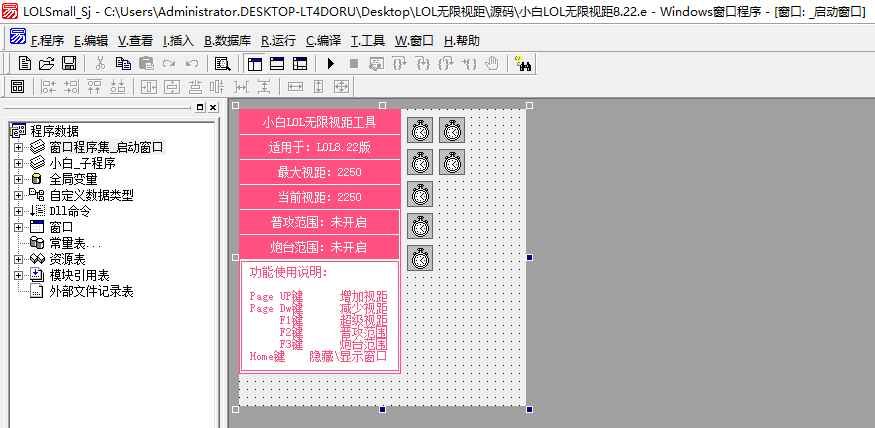This screenshot has width=875, height=428.
Task: Expand the Dll命令 tree node
Action: pos(17,211)
